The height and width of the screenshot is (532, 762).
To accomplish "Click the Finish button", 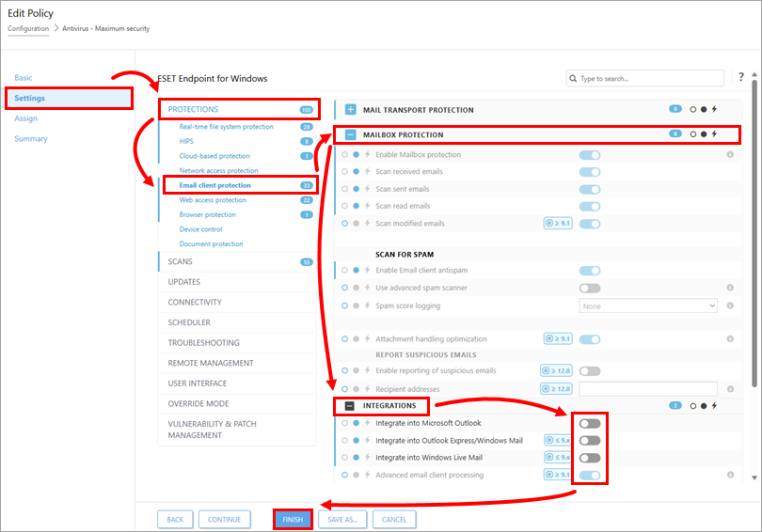I will pos(293,520).
